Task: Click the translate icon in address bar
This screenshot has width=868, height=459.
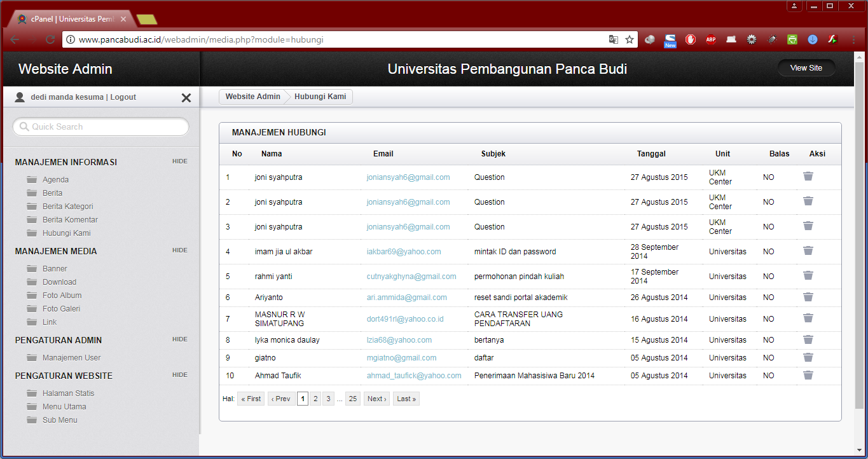Action: click(x=613, y=39)
